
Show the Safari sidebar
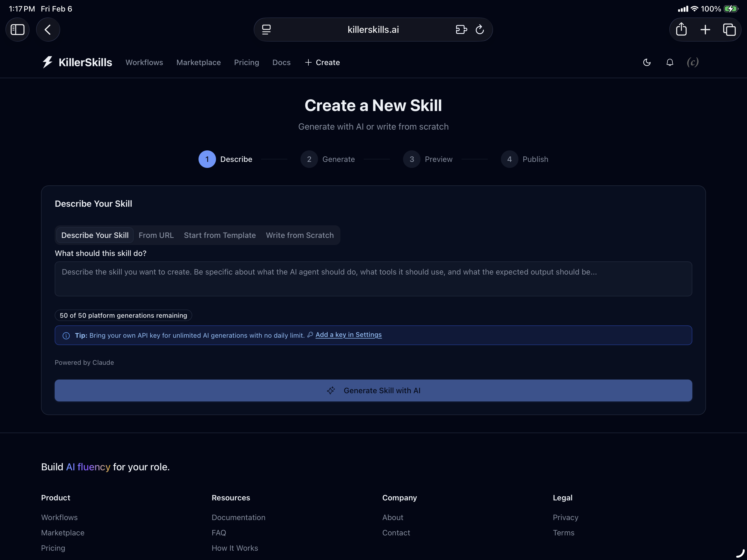click(17, 30)
